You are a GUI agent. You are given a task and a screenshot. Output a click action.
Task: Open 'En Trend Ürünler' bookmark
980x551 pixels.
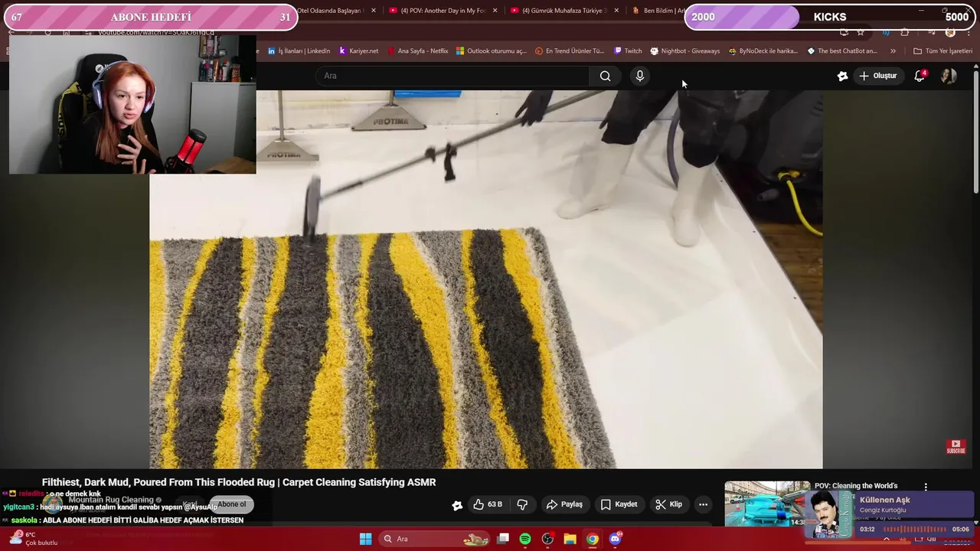pyautogui.click(x=570, y=51)
